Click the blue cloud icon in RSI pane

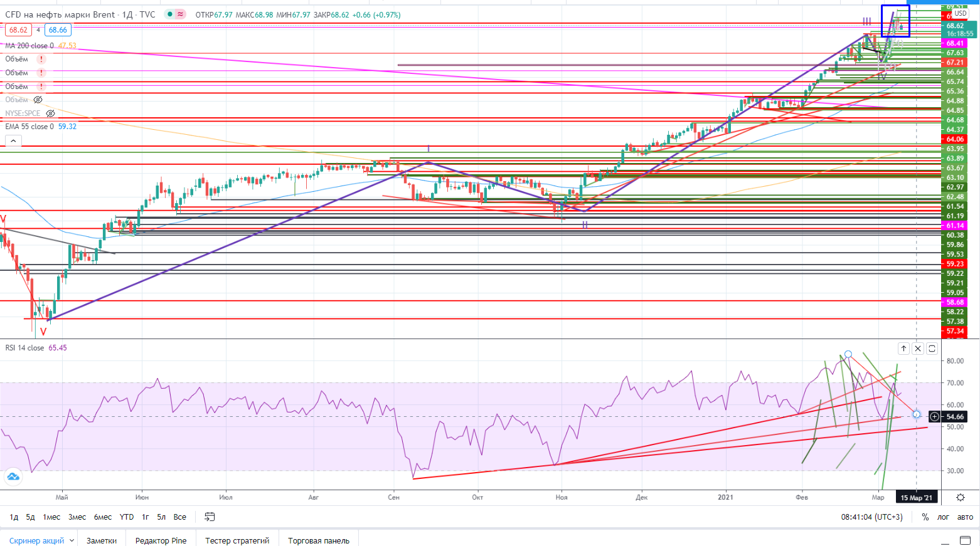pos(13,477)
